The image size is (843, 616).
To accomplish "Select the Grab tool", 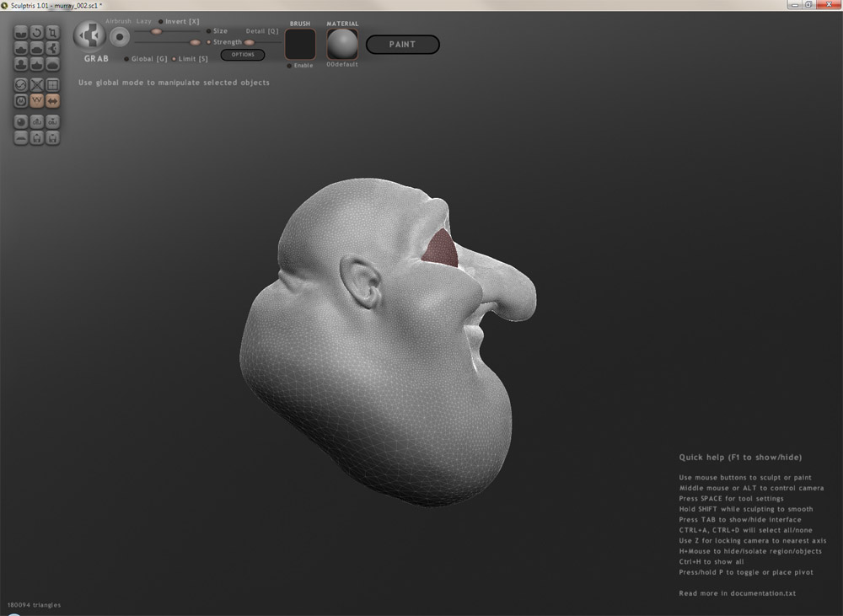I will 52,48.
